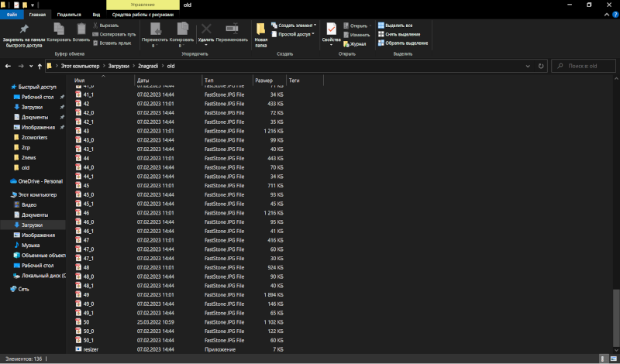Open Простой доступ dropdown

[293, 34]
